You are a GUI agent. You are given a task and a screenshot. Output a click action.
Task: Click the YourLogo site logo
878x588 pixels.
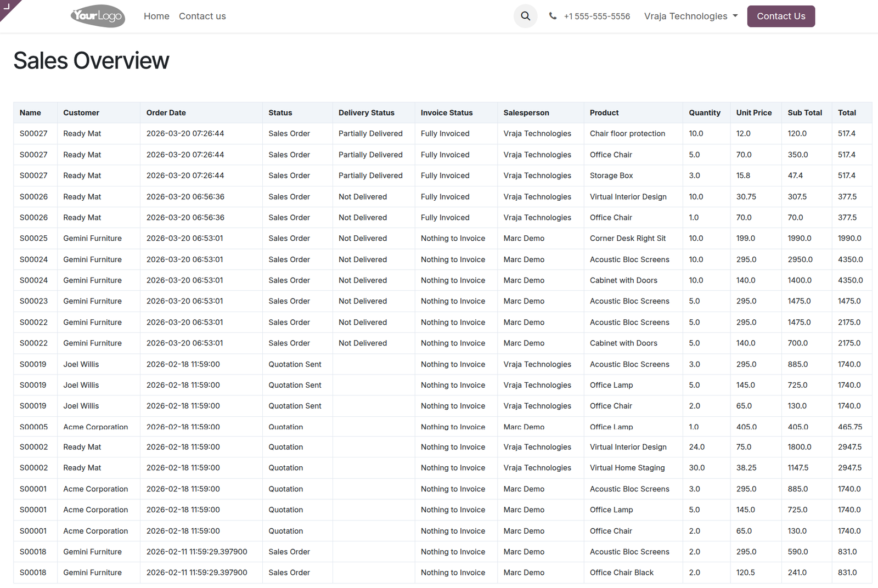click(98, 16)
